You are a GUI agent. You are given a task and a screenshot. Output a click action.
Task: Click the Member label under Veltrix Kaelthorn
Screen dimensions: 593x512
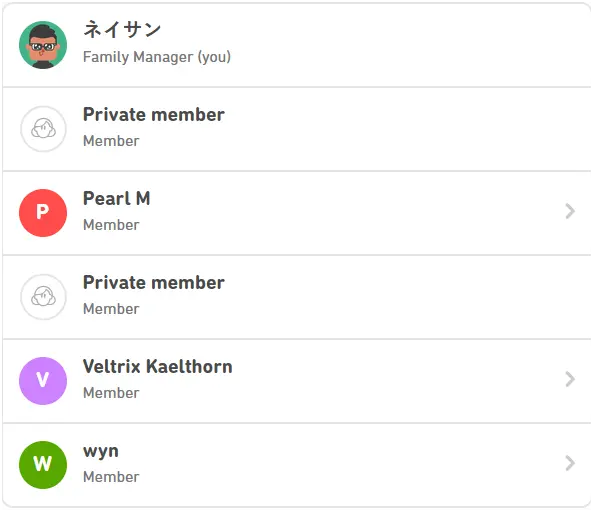(111, 393)
